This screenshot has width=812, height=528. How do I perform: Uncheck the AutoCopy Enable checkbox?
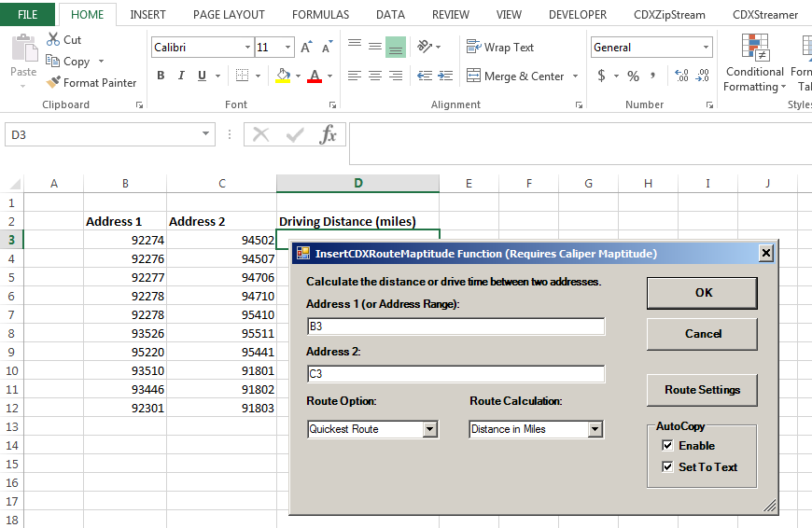point(666,446)
